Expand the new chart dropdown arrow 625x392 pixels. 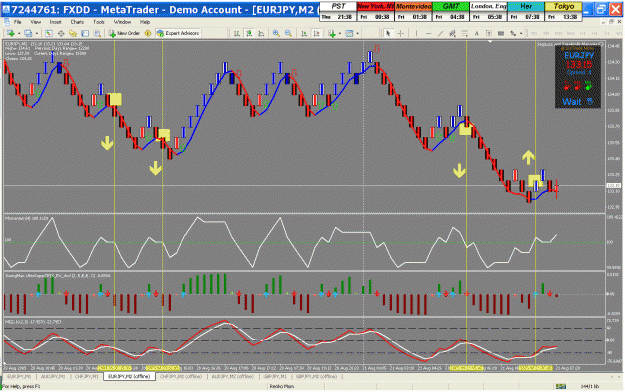pyautogui.click(x=19, y=33)
